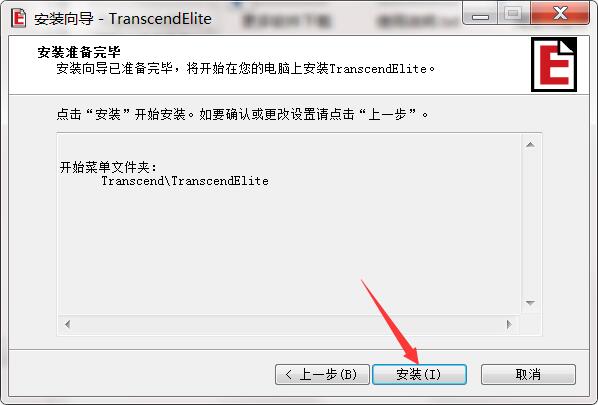598x405 pixels.
Task: Click the vertical scrollbar track
Action: [x=530, y=224]
